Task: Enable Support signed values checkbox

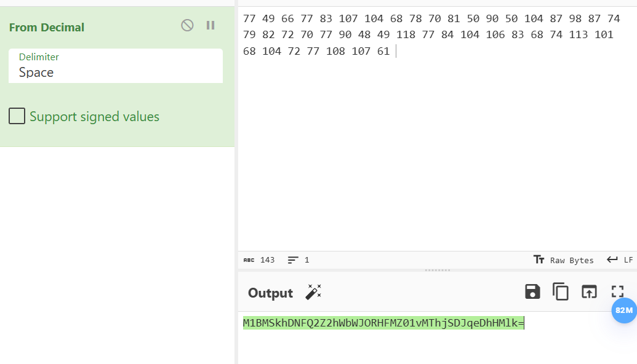Action: (17, 116)
